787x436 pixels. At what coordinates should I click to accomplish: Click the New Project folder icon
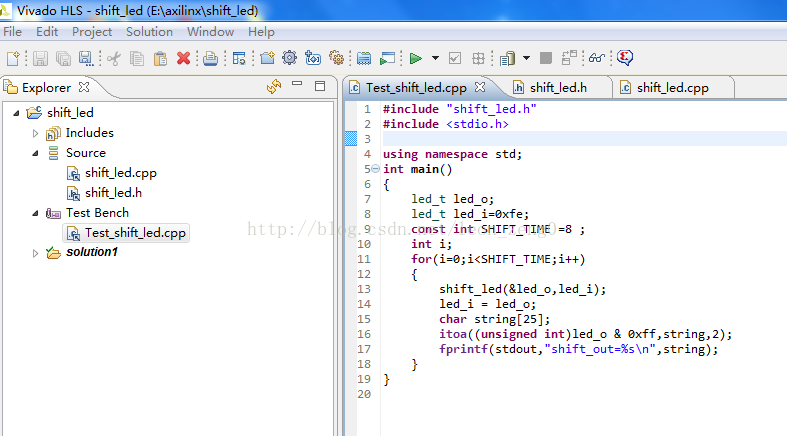(x=267, y=58)
